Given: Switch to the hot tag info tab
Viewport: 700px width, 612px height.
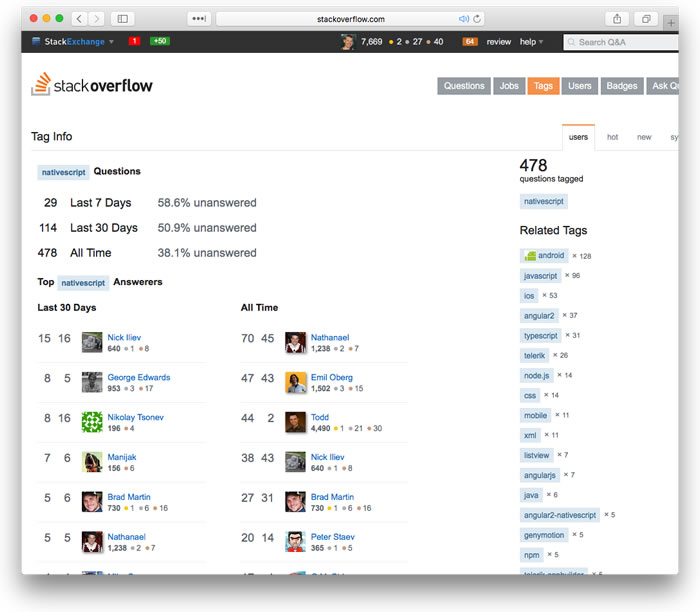Looking at the screenshot, I should [612, 137].
